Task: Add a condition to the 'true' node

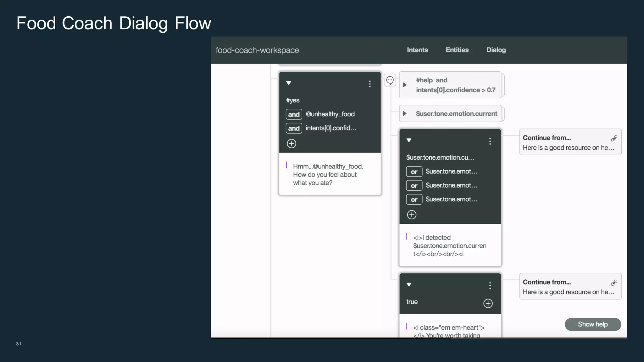Action: pos(488,303)
